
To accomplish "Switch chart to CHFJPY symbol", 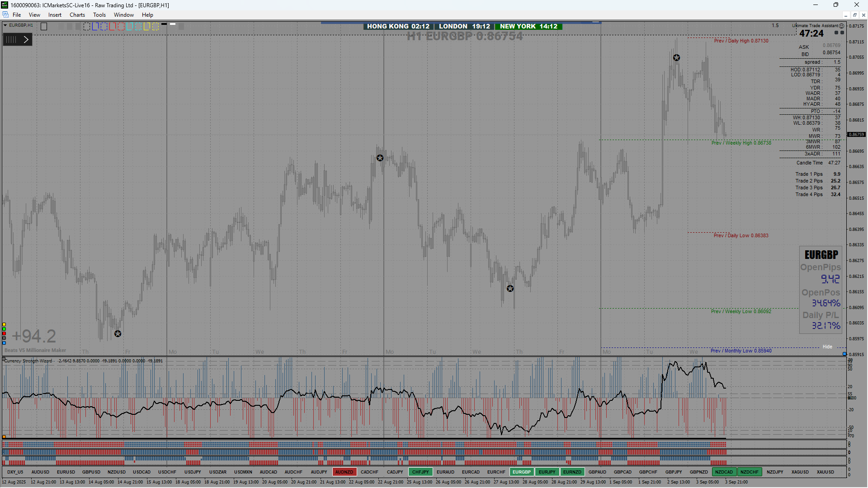I will [x=420, y=472].
